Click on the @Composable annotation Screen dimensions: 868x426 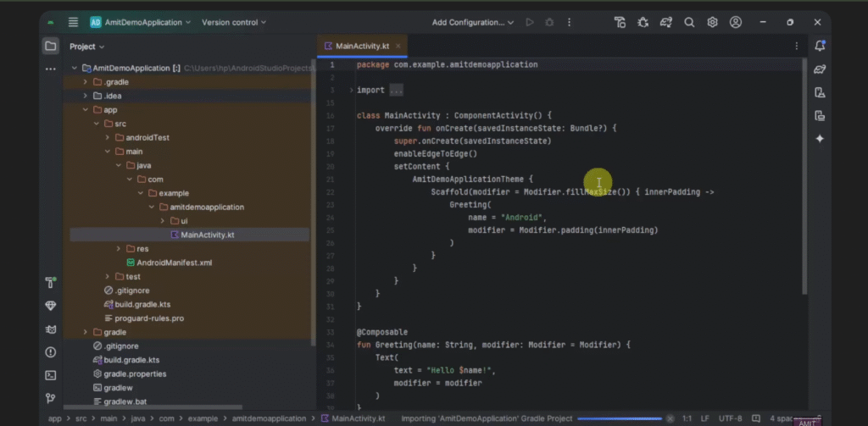pos(382,332)
